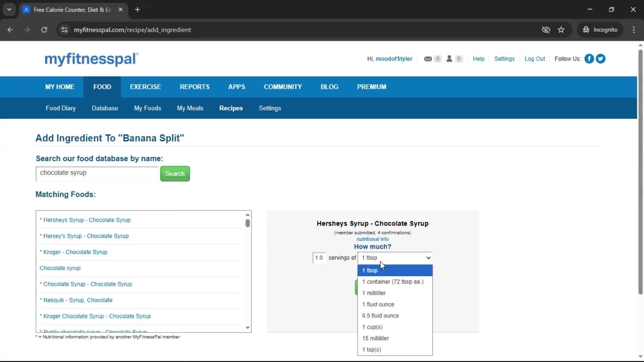Open the EXERCISE tab
644x362 pixels.
coord(145,87)
